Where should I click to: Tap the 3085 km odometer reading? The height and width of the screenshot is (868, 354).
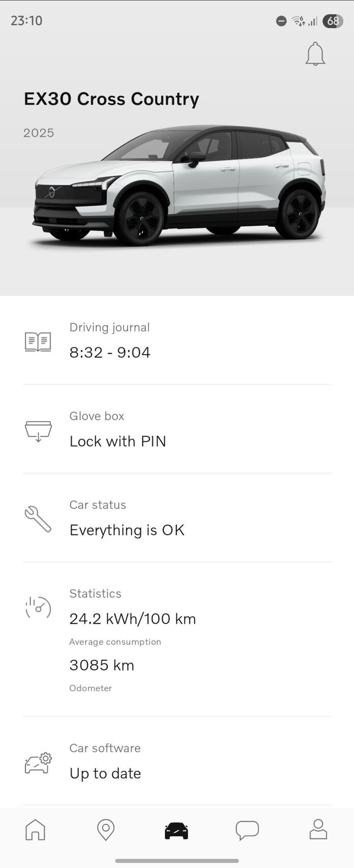click(x=102, y=665)
